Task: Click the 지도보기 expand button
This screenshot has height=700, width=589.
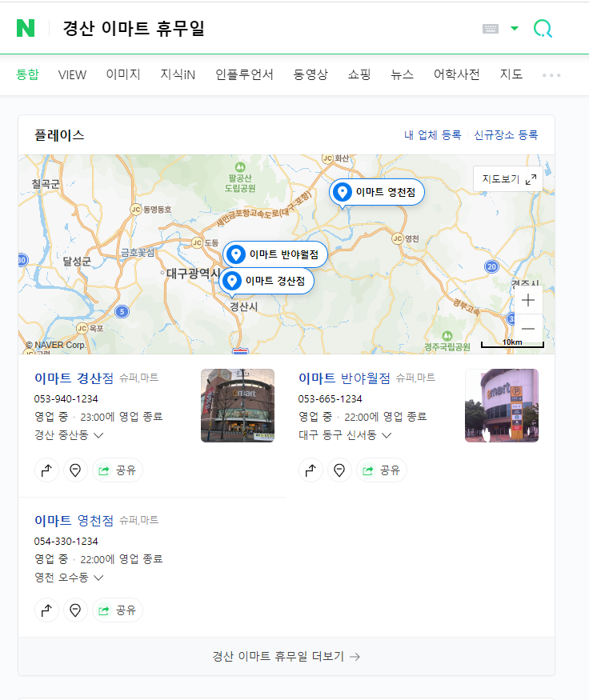Action: [508, 179]
